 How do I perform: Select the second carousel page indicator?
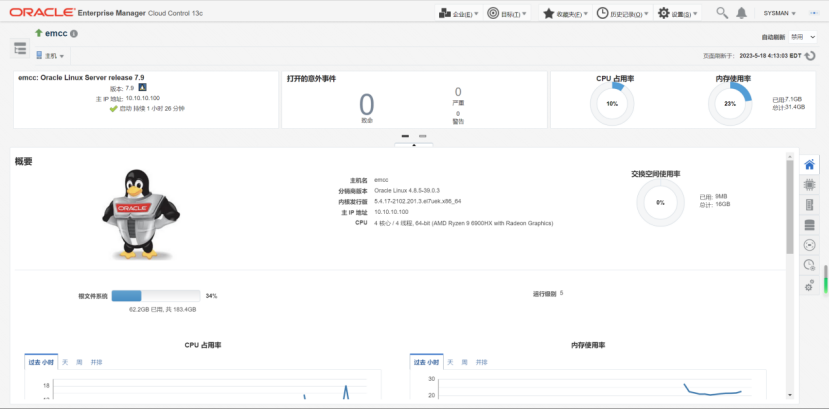point(422,136)
